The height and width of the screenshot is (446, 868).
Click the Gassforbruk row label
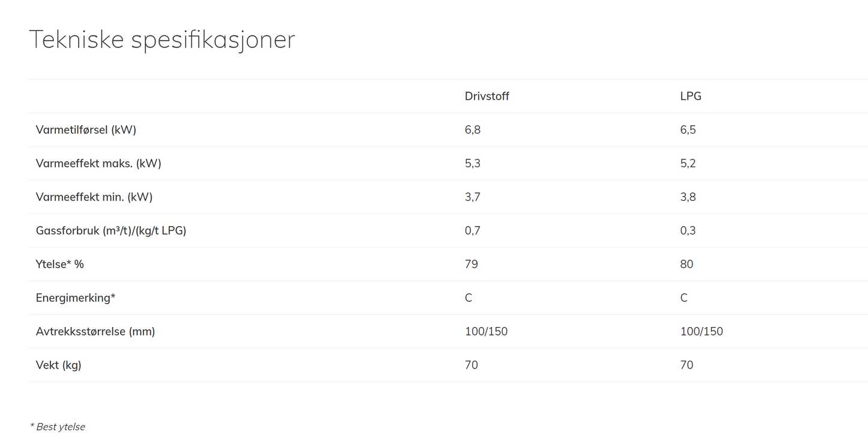[111, 231]
